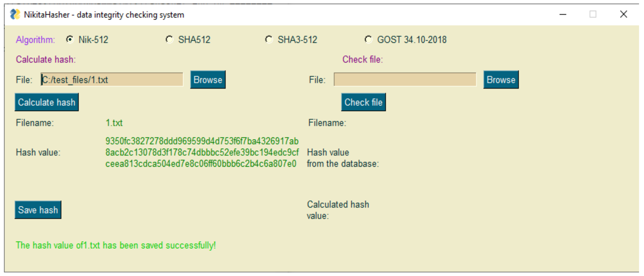
Task: Click the NikitaHasher Python app icon
Action: click(15, 15)
